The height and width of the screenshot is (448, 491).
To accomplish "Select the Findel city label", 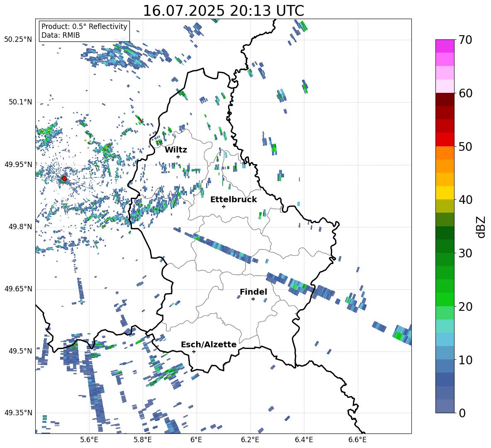I will (x=253, y=292).
